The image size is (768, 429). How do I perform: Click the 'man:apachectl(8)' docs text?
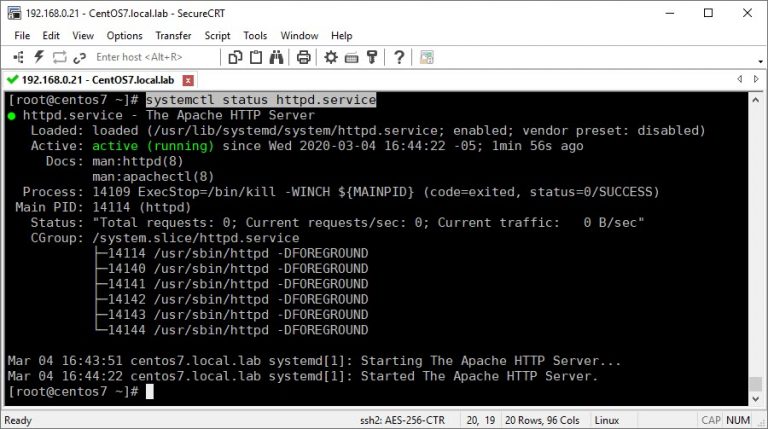click(153, 177)
